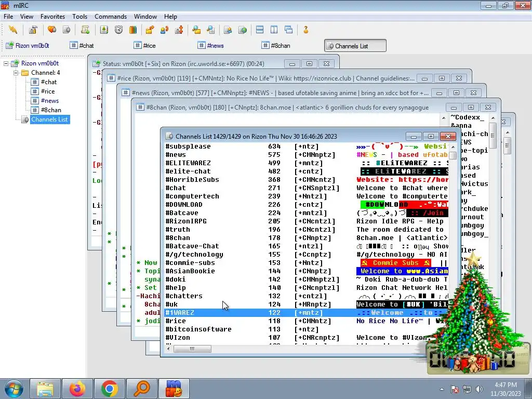
Task: Start a DCC Chat via toolbar icon
Action: pyautogui.click(x=165, y=30)
